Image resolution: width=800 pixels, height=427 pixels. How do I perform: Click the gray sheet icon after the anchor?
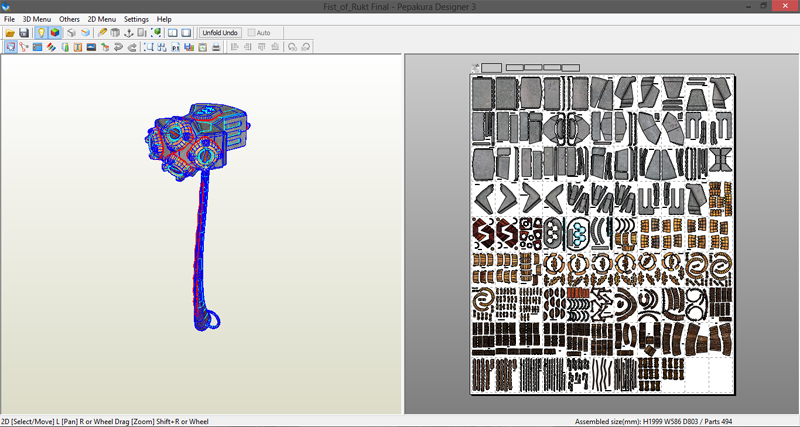click(x=142, y=33)
